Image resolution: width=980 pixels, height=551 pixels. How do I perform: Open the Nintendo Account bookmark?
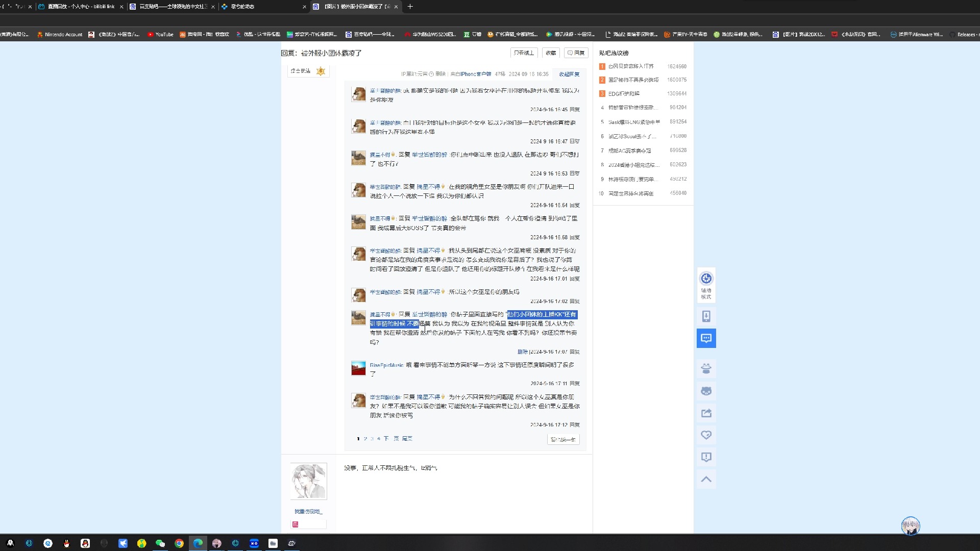click(x=60, y=35)
